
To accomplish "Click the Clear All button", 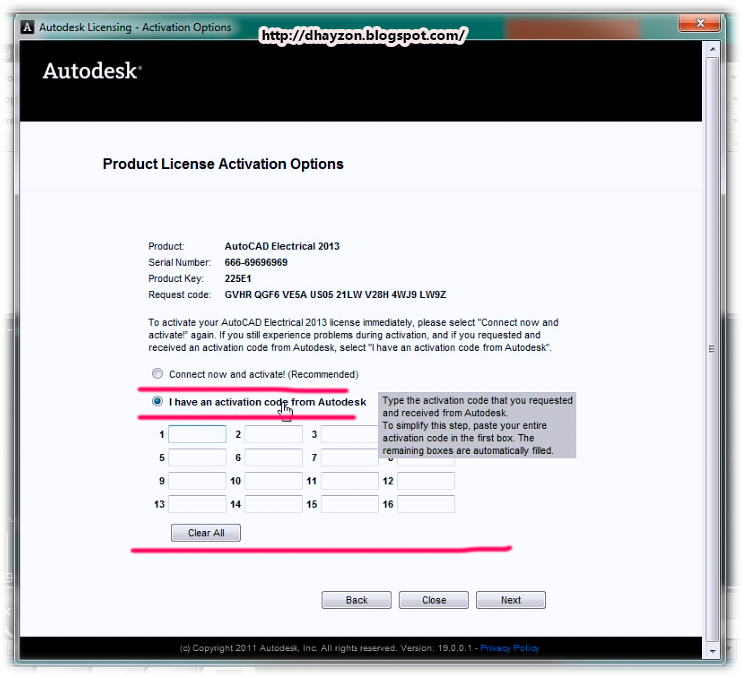I will pos(206,533).
